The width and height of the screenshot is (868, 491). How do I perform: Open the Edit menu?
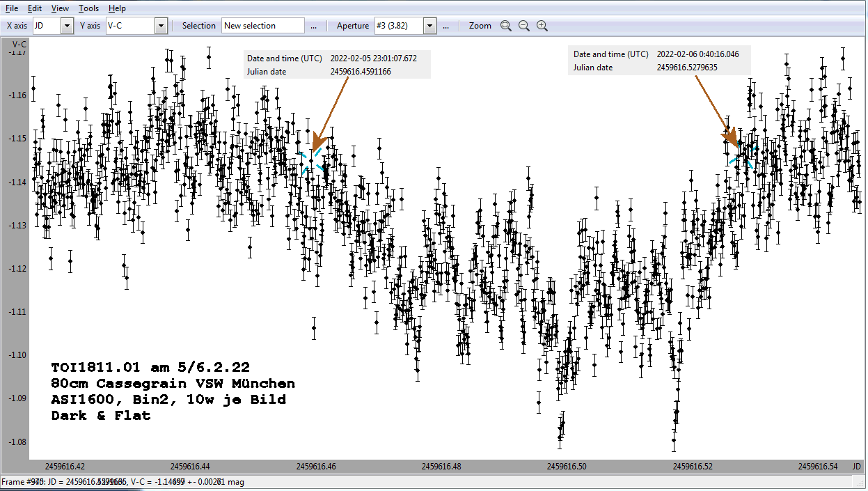click(x=35, y=8)
